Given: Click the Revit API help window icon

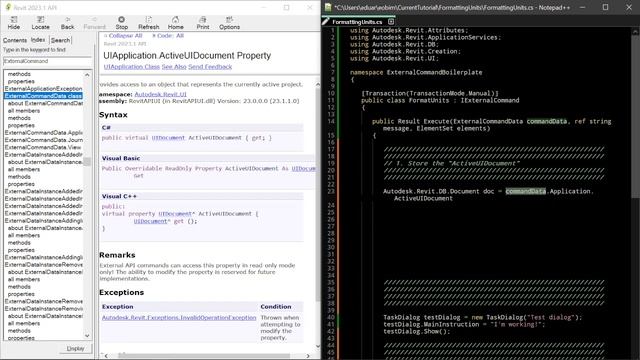Looking at the screenshot, I should (8, 7).
